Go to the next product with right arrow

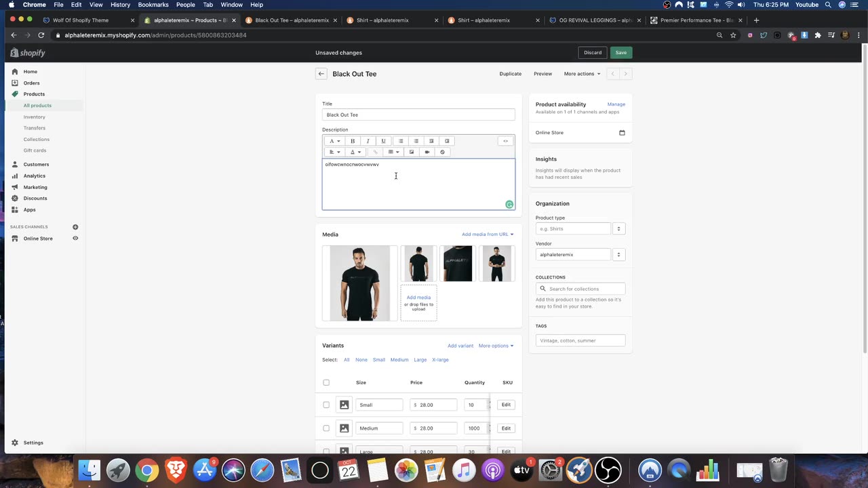(625, 74)
